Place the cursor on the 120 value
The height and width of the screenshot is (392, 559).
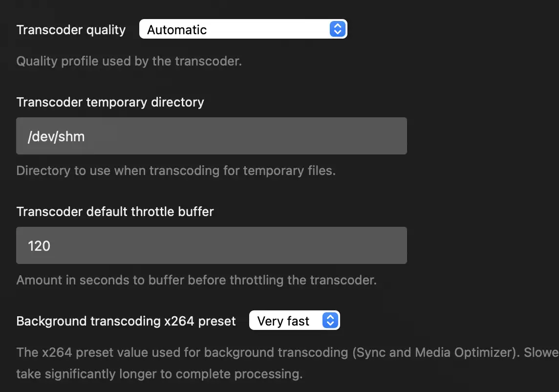click(39, 246)
